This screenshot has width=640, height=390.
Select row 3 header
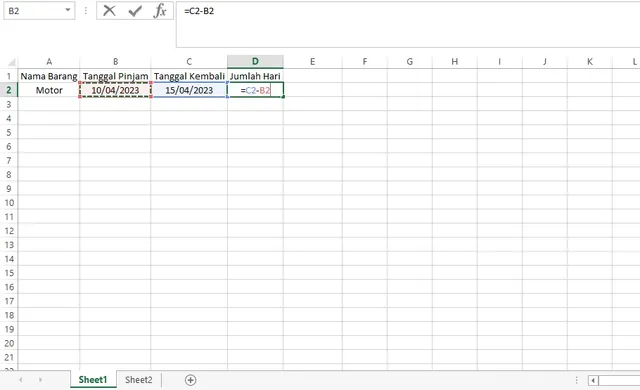point(9,104)
